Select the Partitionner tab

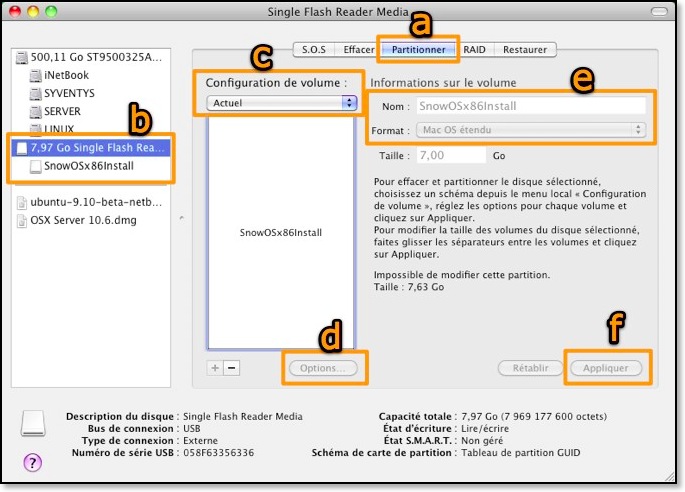(419, 49)
